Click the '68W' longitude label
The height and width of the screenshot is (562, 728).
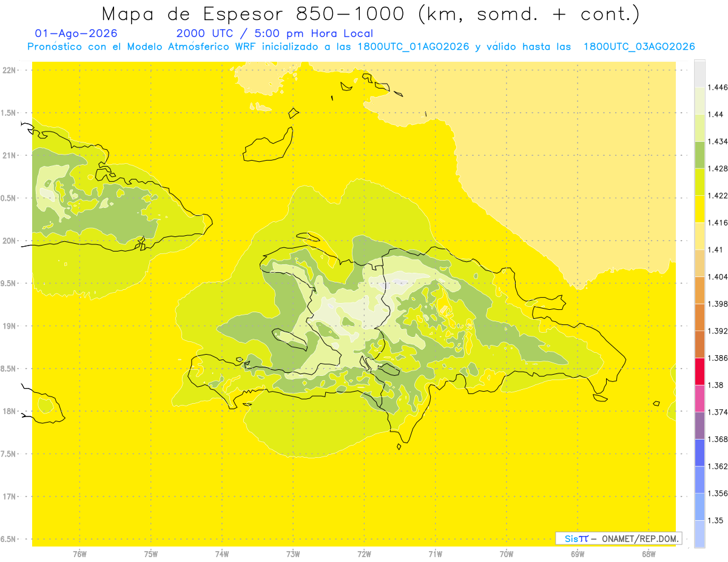click(x=648, y=554)
